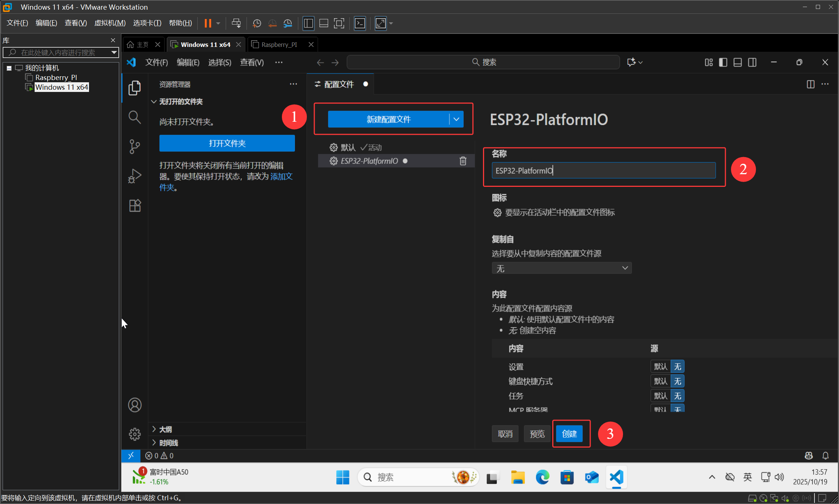Launch Microsoft Edge from the taskbar

tap(542, 477)
